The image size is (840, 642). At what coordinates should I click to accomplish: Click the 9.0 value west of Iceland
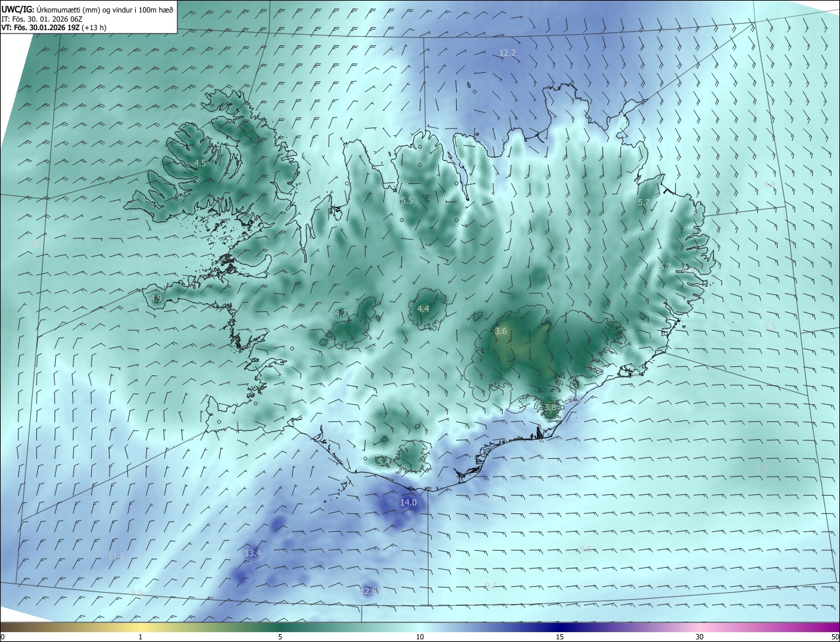36,242
